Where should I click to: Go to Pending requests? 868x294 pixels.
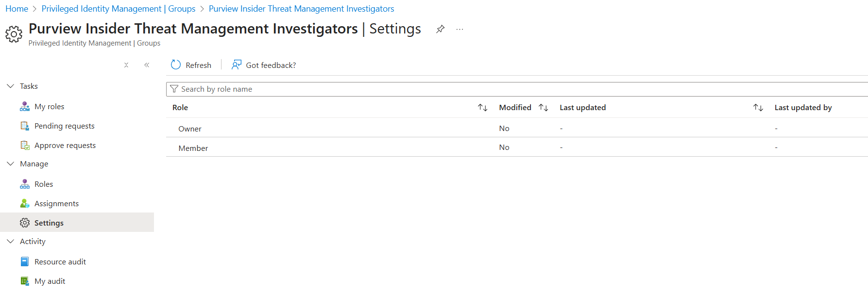tap(64, 126)
